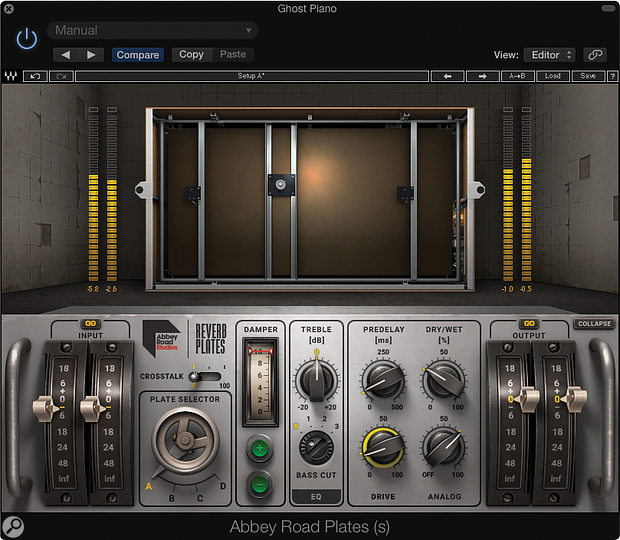Screen dimensions: 620x540
Task: Click the Paste button
Action: (x=233, y=55)
